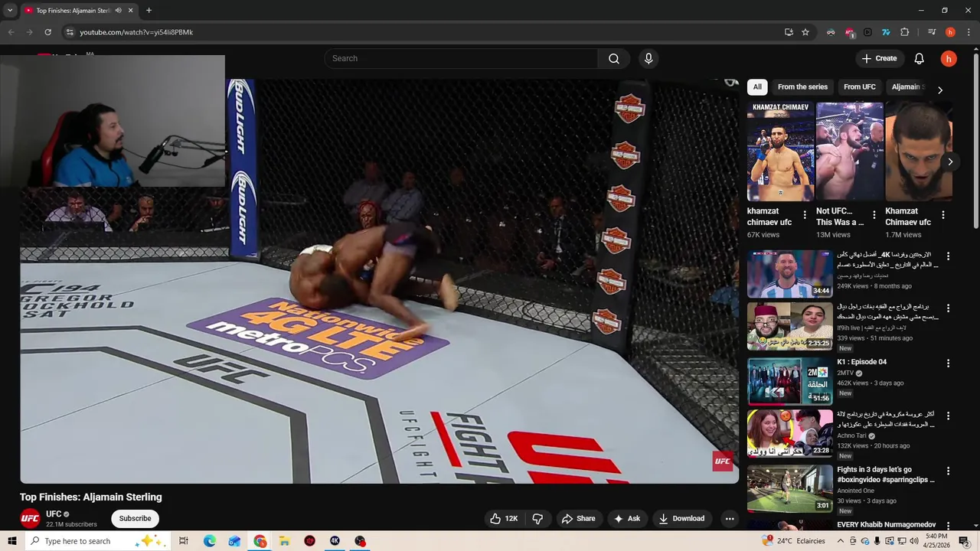The width and height of the screenshot is (980, 551).
Task: Select the All filter chip
Action: tap(757, 87)
